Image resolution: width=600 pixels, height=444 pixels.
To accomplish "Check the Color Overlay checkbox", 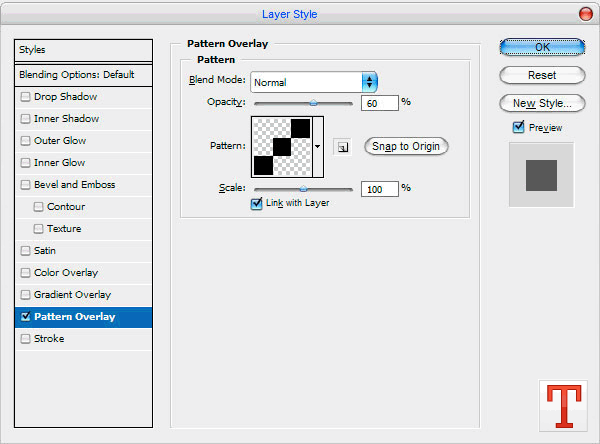I will tap(25, 273).
